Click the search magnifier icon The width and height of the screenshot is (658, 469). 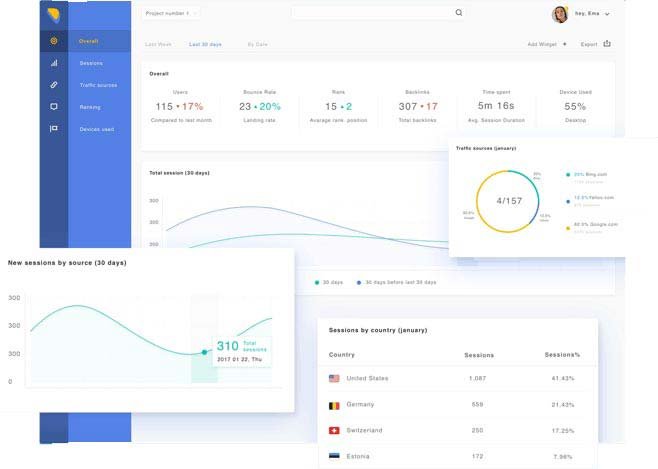[459, 13]
